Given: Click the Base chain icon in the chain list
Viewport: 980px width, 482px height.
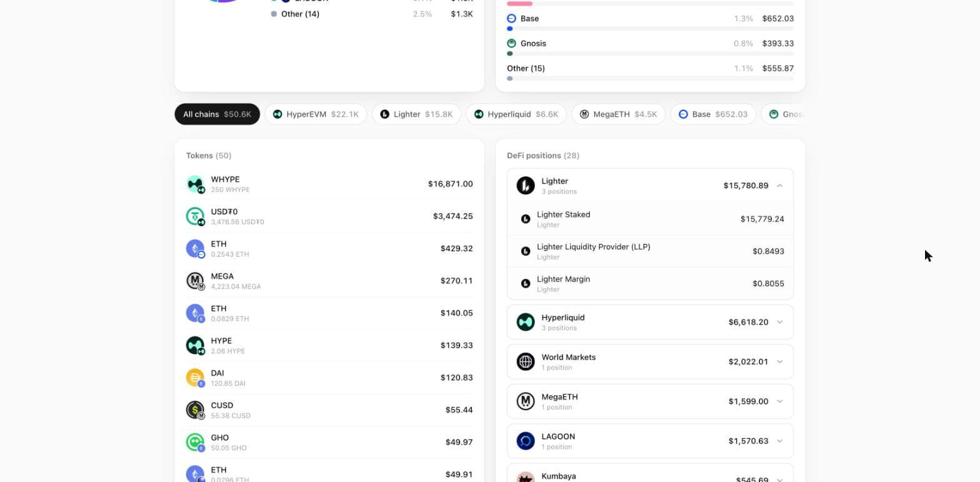Looking at the screenshot, I should pyautogui.click(x=511, y=19).
